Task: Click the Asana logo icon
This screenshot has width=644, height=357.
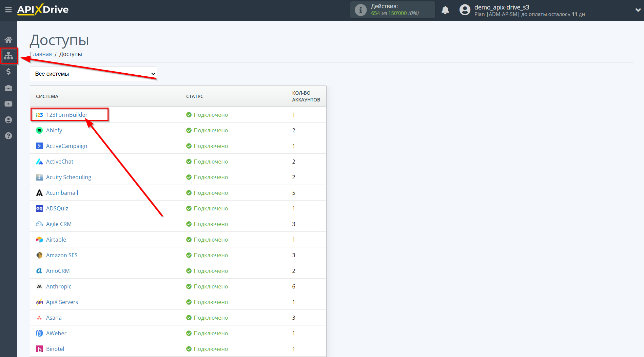Action: (39, 318)
